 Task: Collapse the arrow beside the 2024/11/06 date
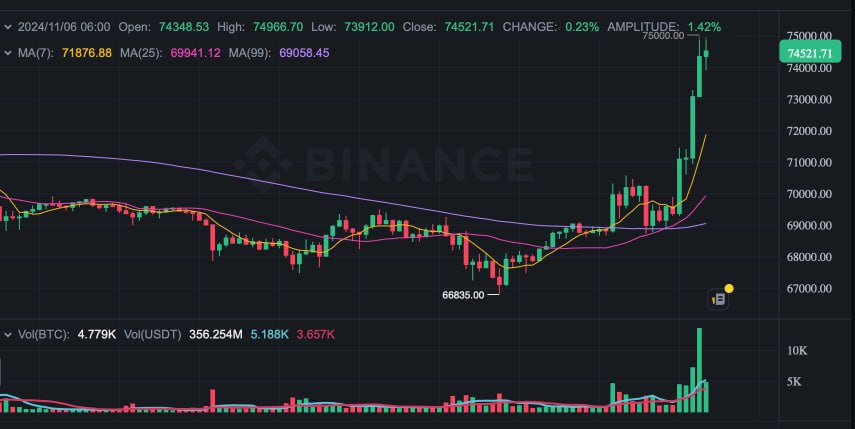8,27
